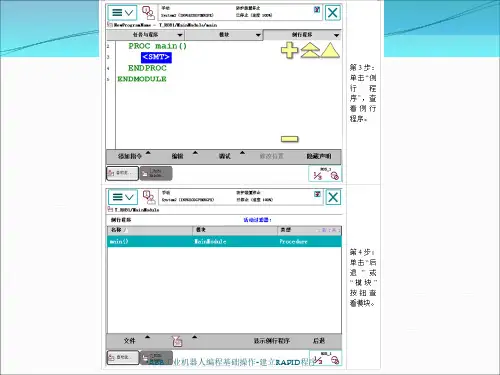Sort routines by the 名称 column header

[150, 230]
